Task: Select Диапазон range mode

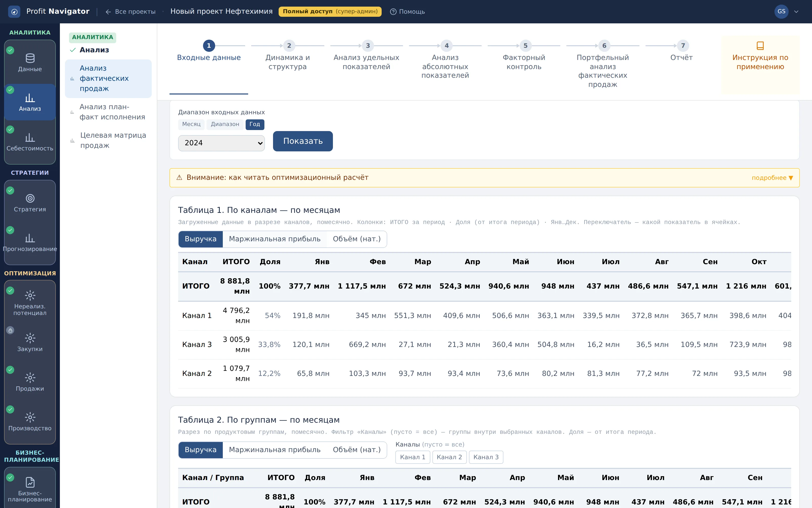Action: [225, 124]
